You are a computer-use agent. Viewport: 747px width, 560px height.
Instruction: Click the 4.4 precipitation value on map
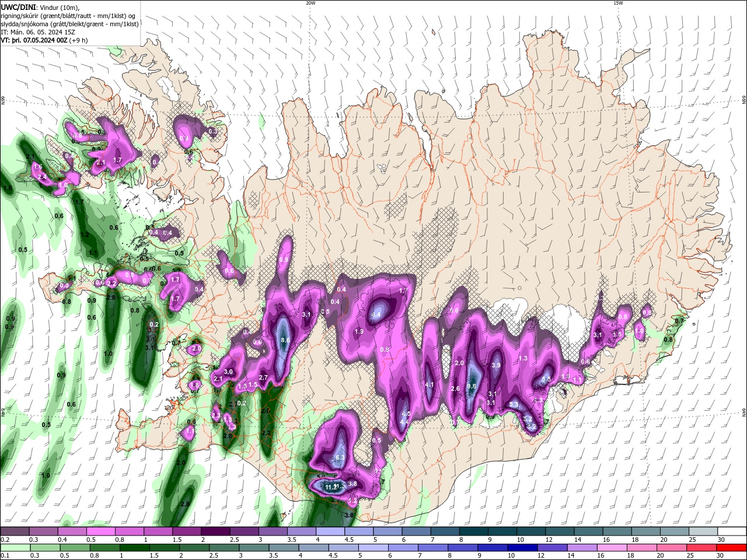point(404,422)
